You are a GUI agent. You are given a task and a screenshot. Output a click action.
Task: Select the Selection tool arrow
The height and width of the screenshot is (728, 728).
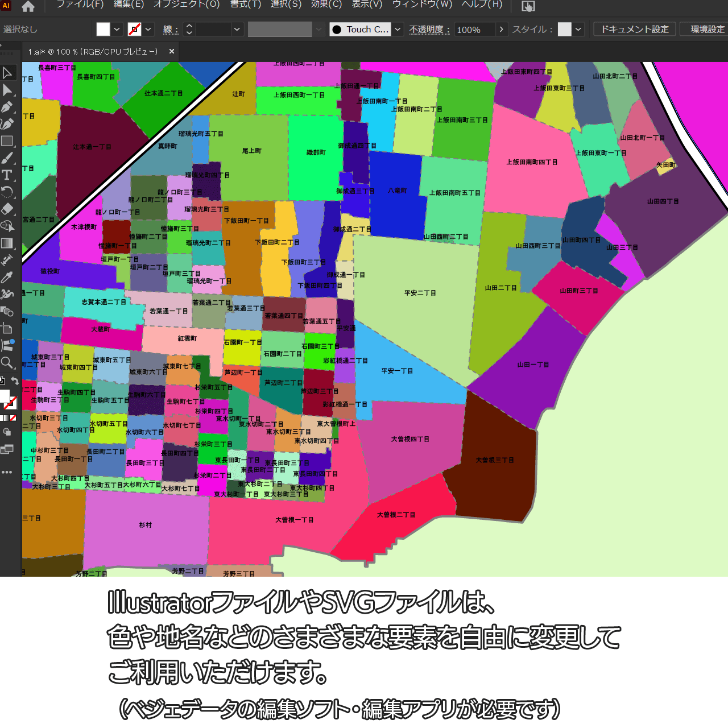tap(7, 73)
